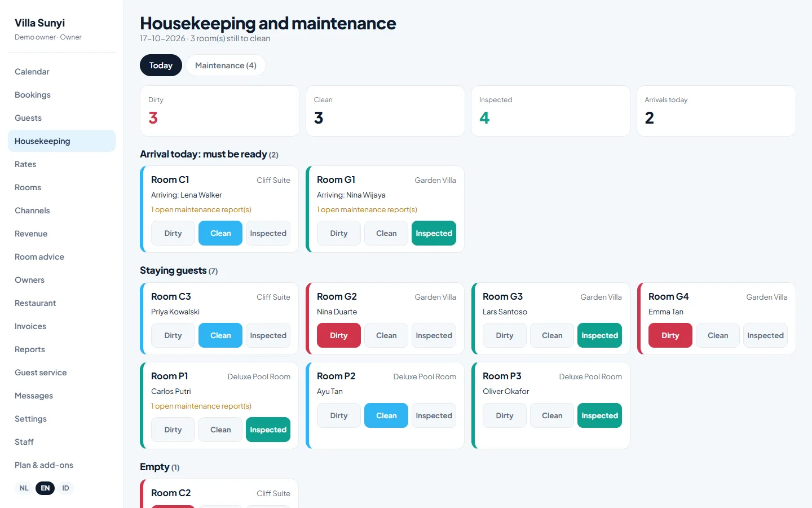Navigate to Rates

(x=61, y=164)
